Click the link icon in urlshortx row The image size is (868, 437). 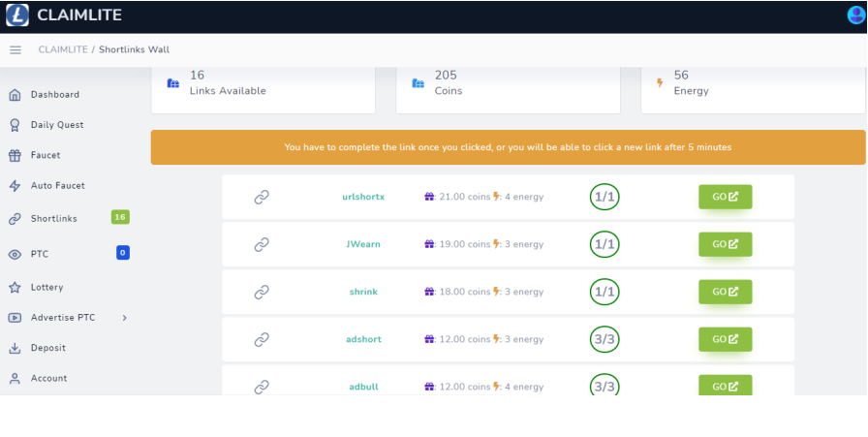[x=262, y=197]
